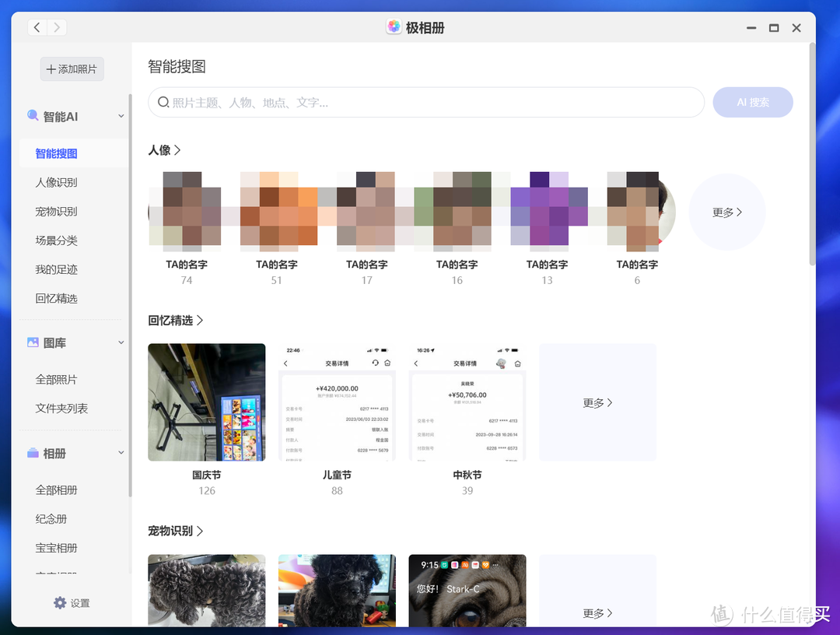This screenshot has height=635, width=840.
Task: Collapse the 图库 section
Action: click(121, 342)
